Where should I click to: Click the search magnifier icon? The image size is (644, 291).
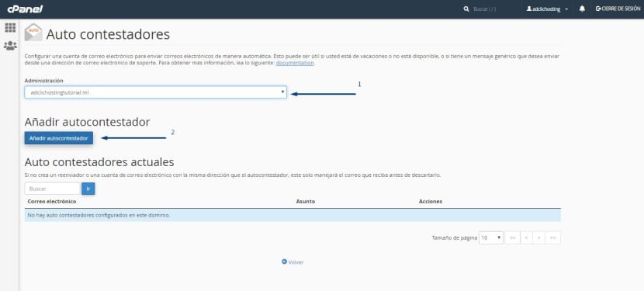coord(466,9)
